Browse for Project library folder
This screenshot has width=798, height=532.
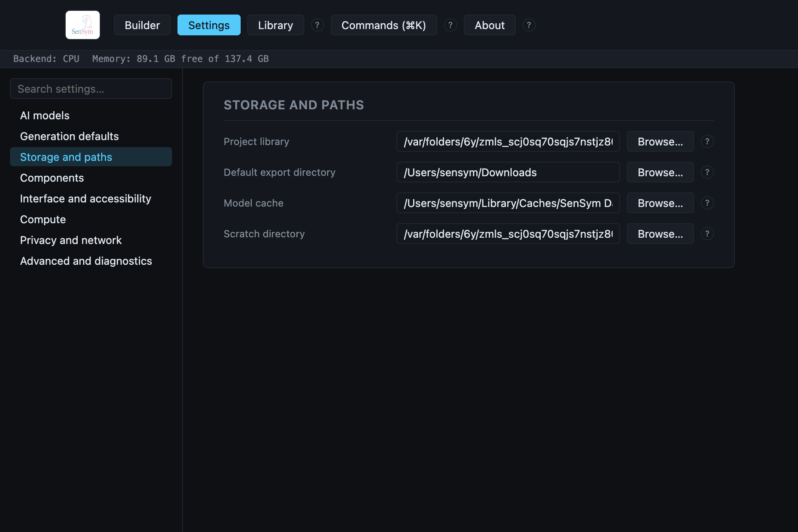pyautogui.click(x=660, y=141)
